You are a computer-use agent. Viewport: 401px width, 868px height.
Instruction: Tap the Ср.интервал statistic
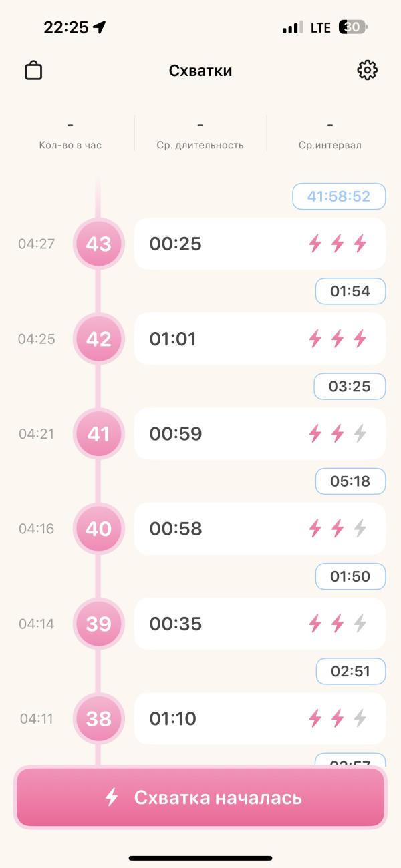(x=330, y=134)
